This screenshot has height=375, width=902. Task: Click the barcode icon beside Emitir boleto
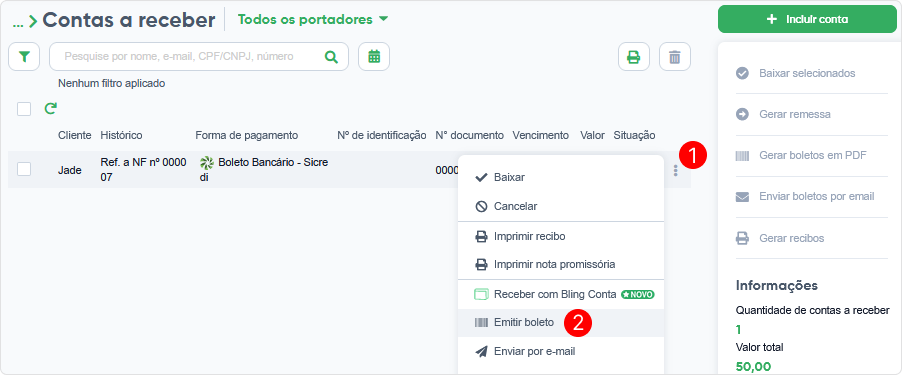point(481,323)
